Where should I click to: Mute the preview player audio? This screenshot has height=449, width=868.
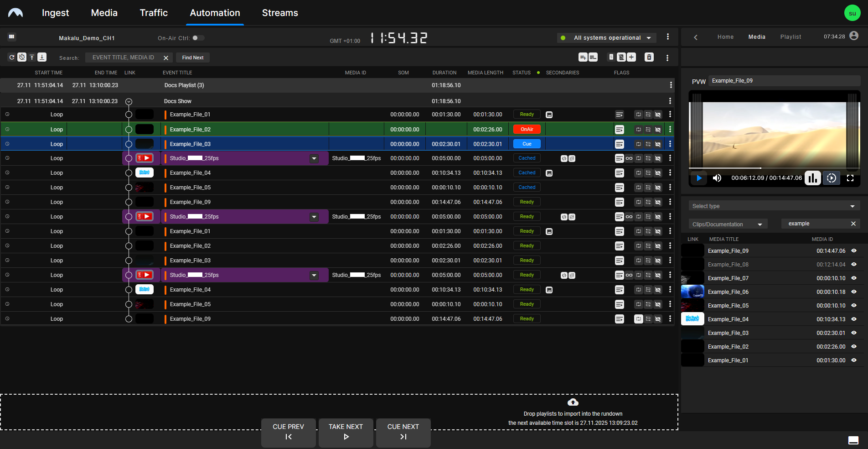pyautogui.click(x=717, y=178)
